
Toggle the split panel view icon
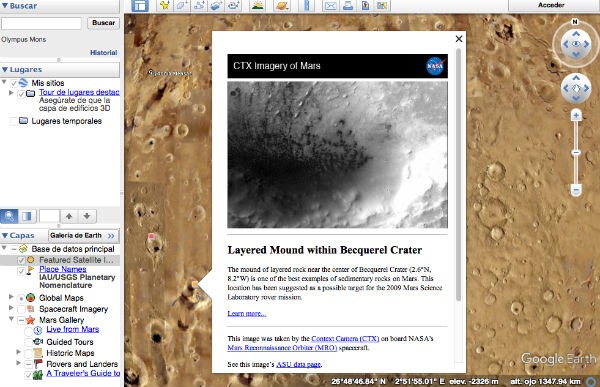click(27, 216)
